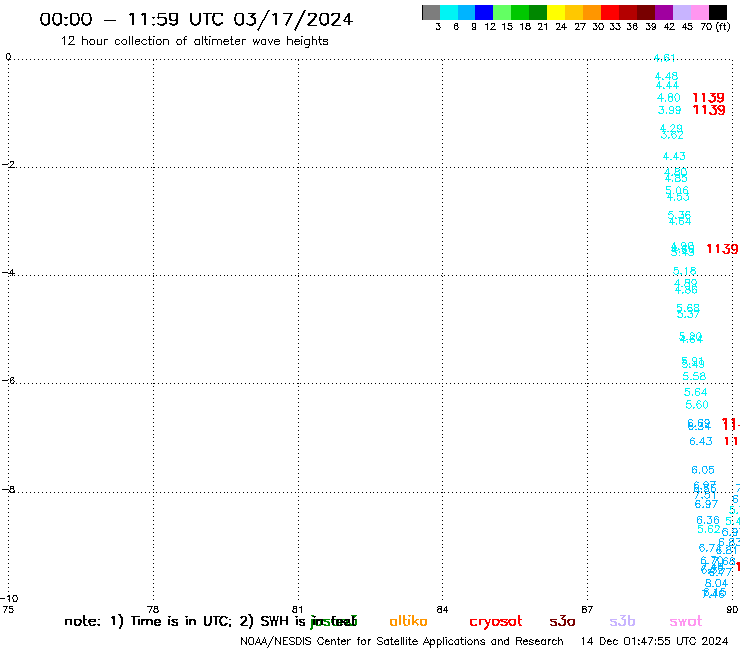This screenshot has width=740, height=650.
Task: Click the "78" longitude axis label
Action: point(152,609)
